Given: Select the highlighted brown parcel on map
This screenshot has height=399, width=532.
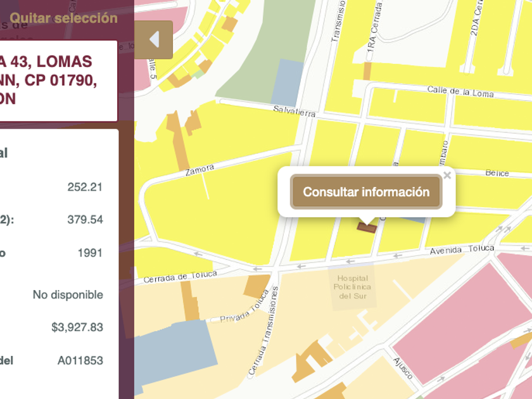Looking at the screenshot, I should click(367, 227).
